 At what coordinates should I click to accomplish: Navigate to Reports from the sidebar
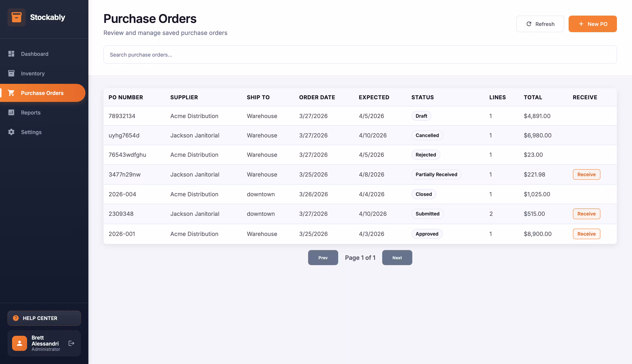pyautogui.click(x=30, y=112)
